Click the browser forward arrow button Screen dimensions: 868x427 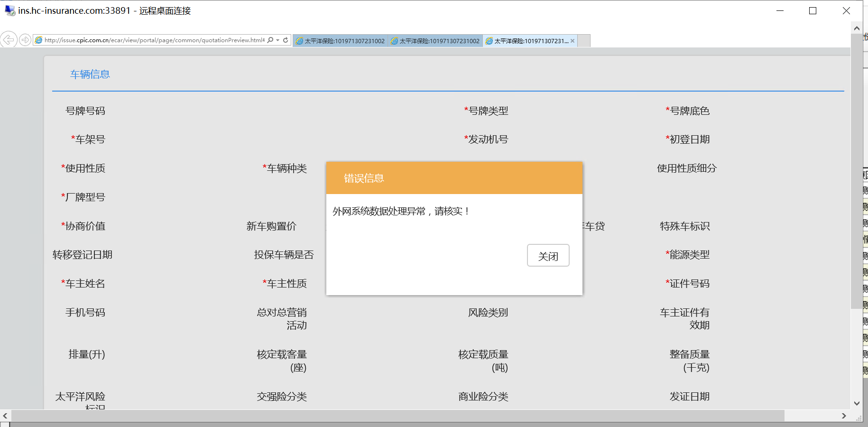pyautogui.click(x=25, y=40)
